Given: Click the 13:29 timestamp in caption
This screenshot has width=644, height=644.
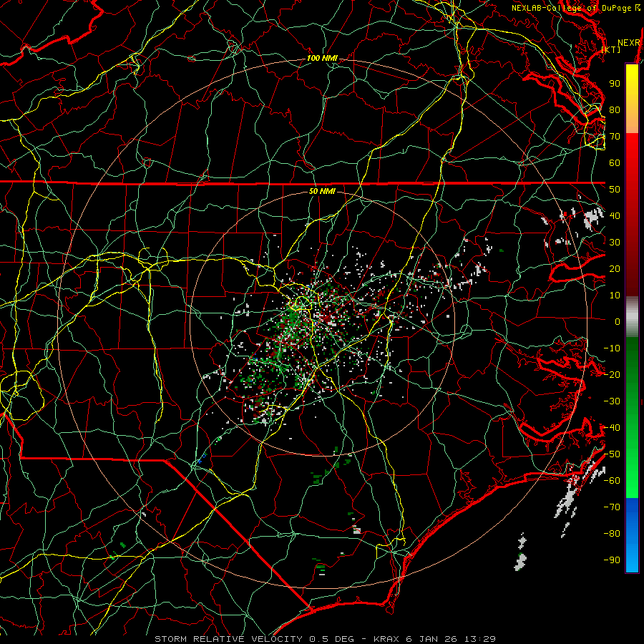Looking at the screenshot, I should [x=479, y=639].
